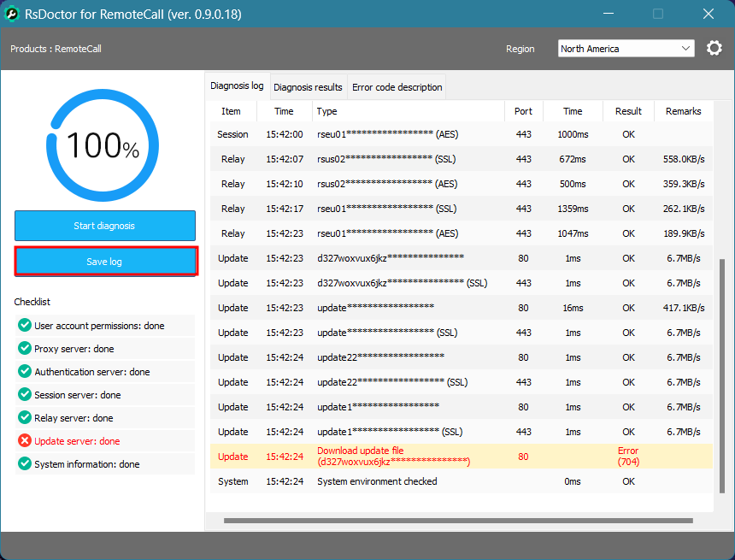735x560 pixels.
Task: Click the green check beside Proxy server
Action: [25, 349]
